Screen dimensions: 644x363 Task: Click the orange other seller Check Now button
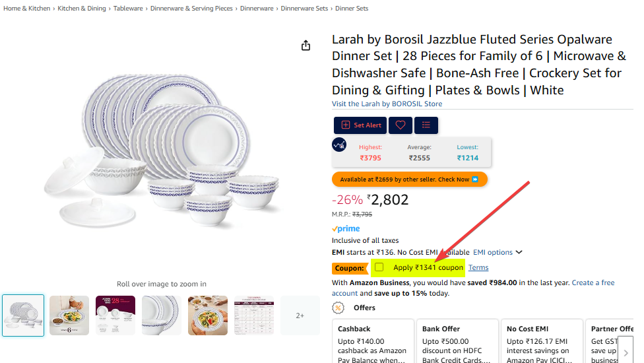(x=409, y=180)
